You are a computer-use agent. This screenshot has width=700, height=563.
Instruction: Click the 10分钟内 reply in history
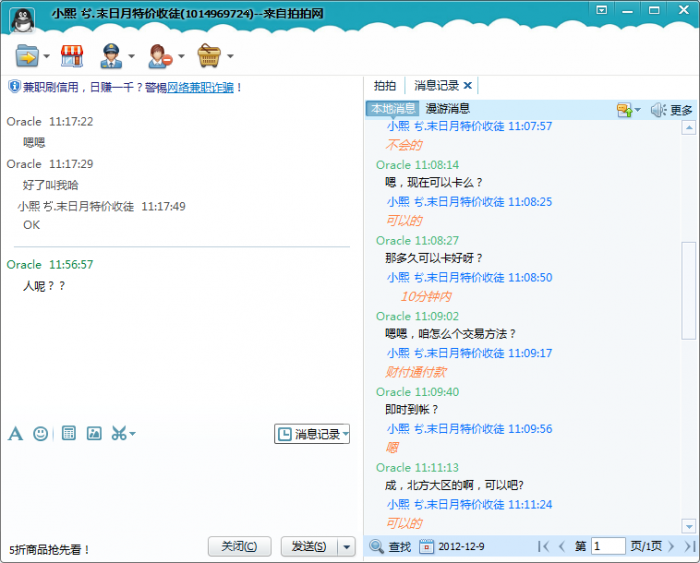click(x=426, y=296)
